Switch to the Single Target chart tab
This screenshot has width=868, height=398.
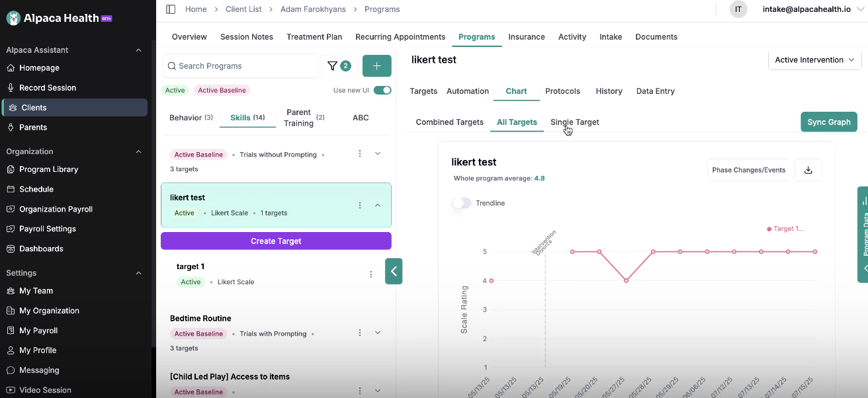[575, 122]
